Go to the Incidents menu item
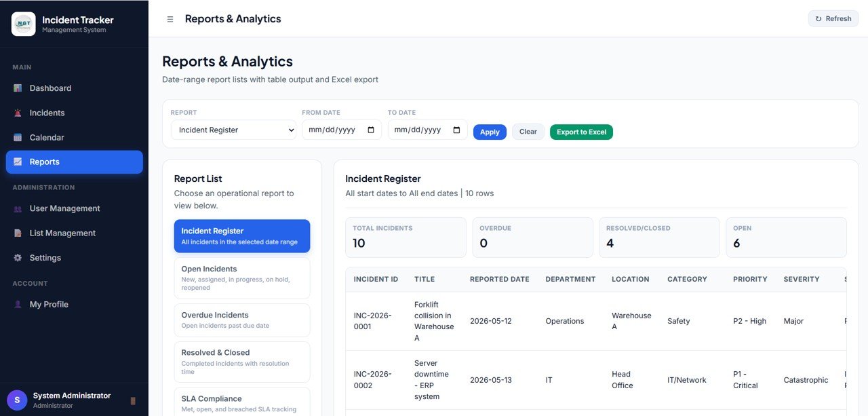868x416 pixels. tap(75, 113)
